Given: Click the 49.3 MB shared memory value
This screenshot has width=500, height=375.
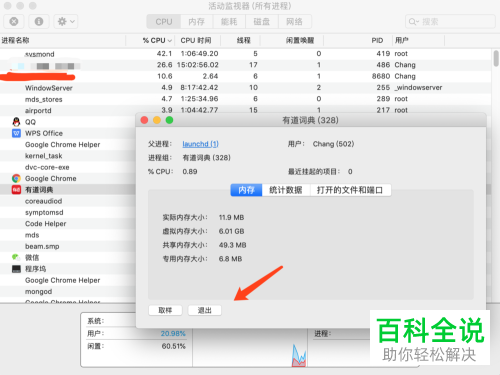Looking at the screenshot, I should 232,245.
